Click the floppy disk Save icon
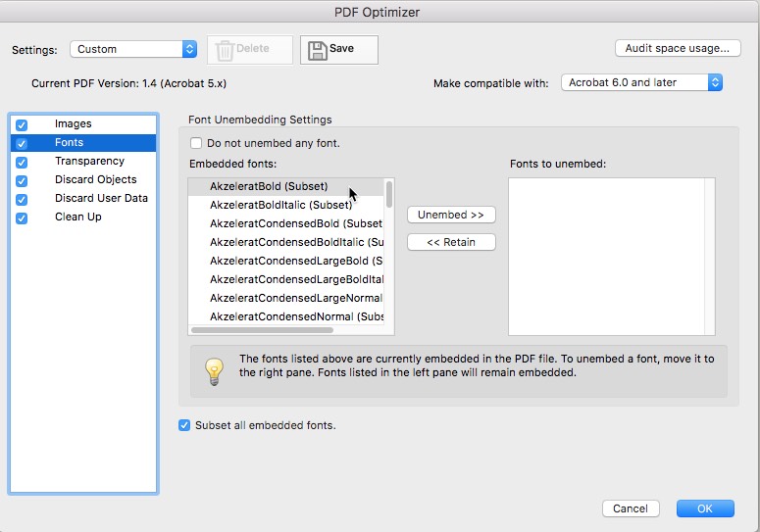Screen dimensions: 760x532 coord(318,50)
